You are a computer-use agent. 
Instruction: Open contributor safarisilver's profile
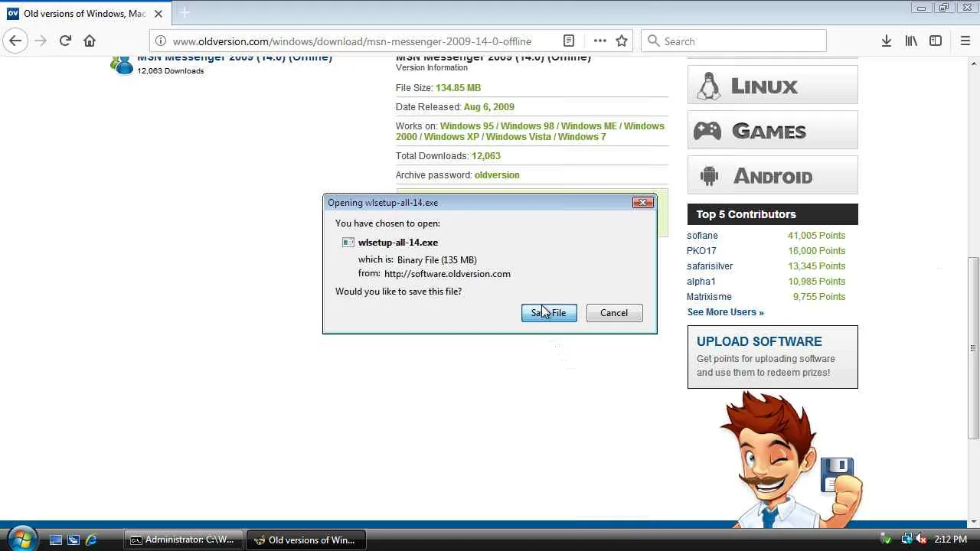[710, 266]
